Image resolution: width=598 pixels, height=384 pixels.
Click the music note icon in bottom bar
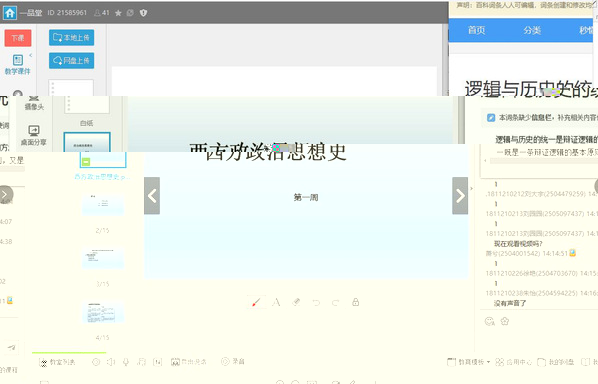141,362
